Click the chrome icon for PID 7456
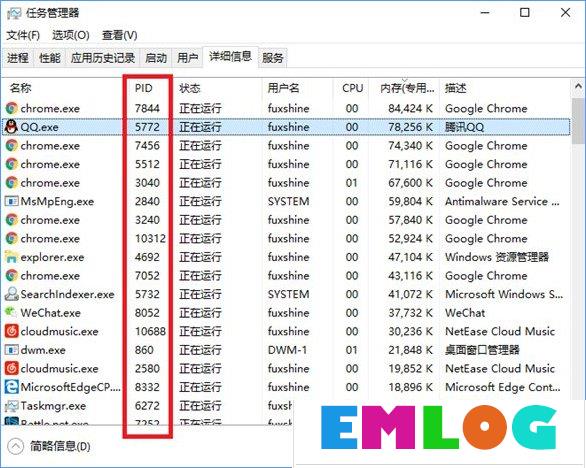The image size is (586, 468). (12, 145)
